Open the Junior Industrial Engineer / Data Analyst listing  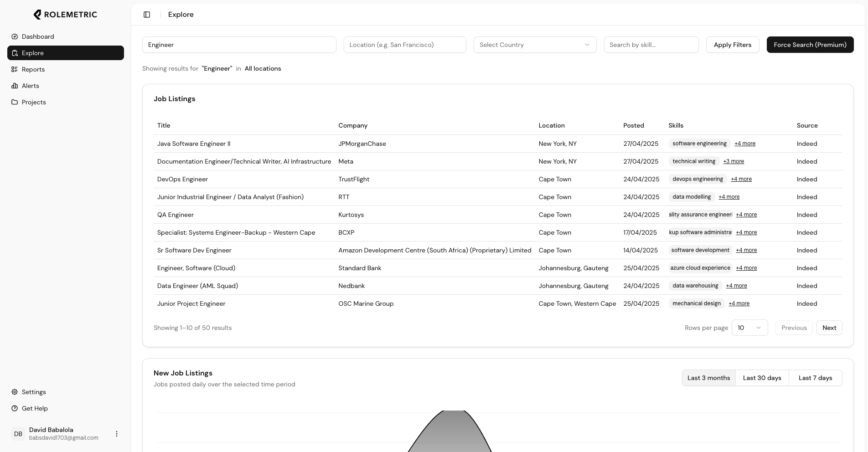click(230, 197)
